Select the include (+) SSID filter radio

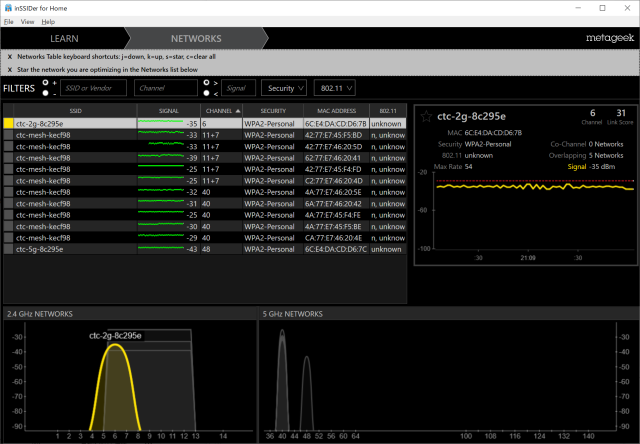45,82
